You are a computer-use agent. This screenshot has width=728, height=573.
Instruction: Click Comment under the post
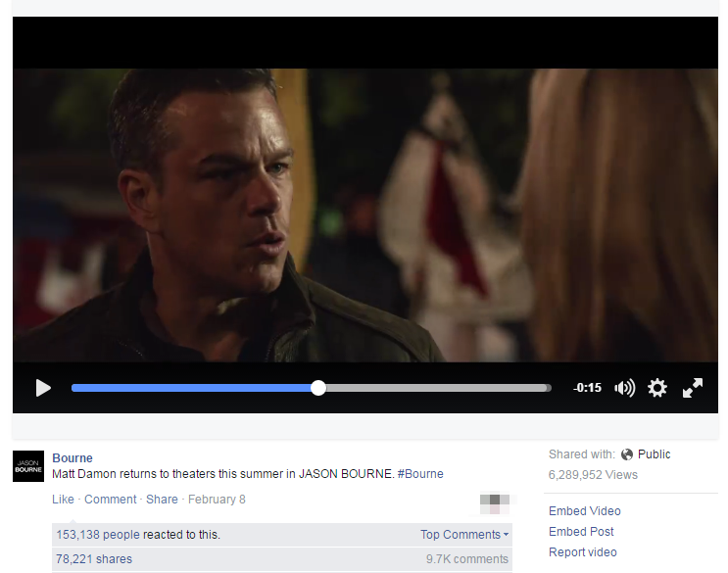pyautogui.click(x=110, y=500)
